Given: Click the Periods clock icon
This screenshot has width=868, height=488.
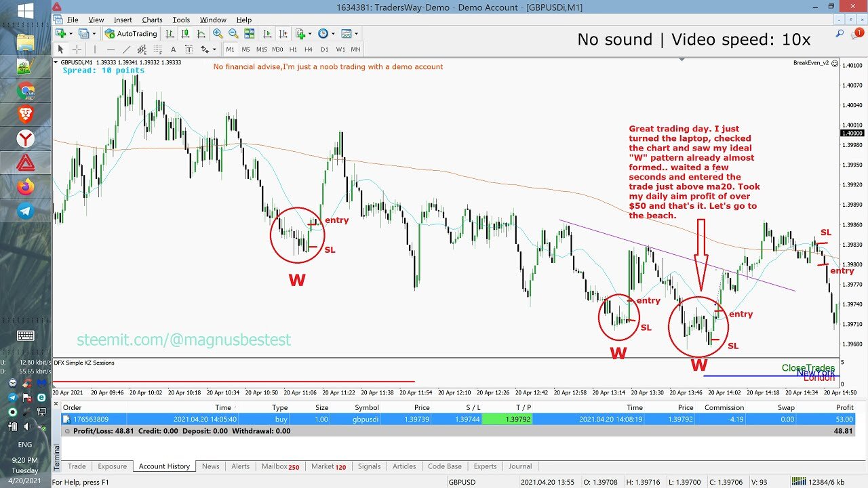Looking at the screenshot, I should point(323,33).
